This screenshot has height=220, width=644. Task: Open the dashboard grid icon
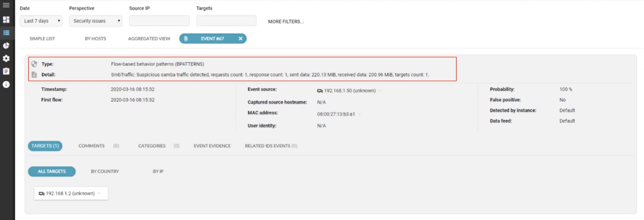(6, 19)
